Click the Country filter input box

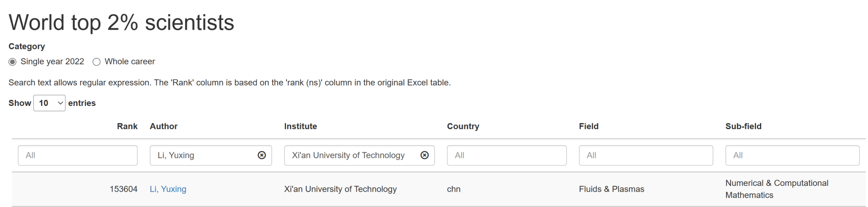pyautogui.click(x=506, y=155)
